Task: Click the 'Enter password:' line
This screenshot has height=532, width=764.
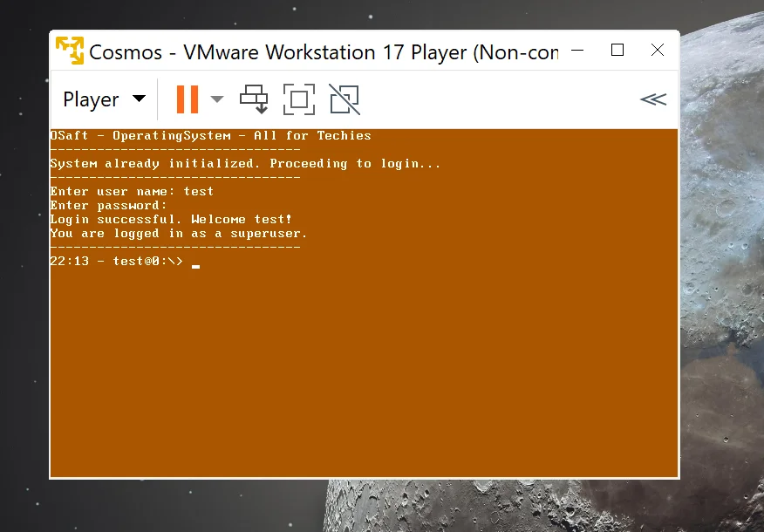Action: click(108, 206)
